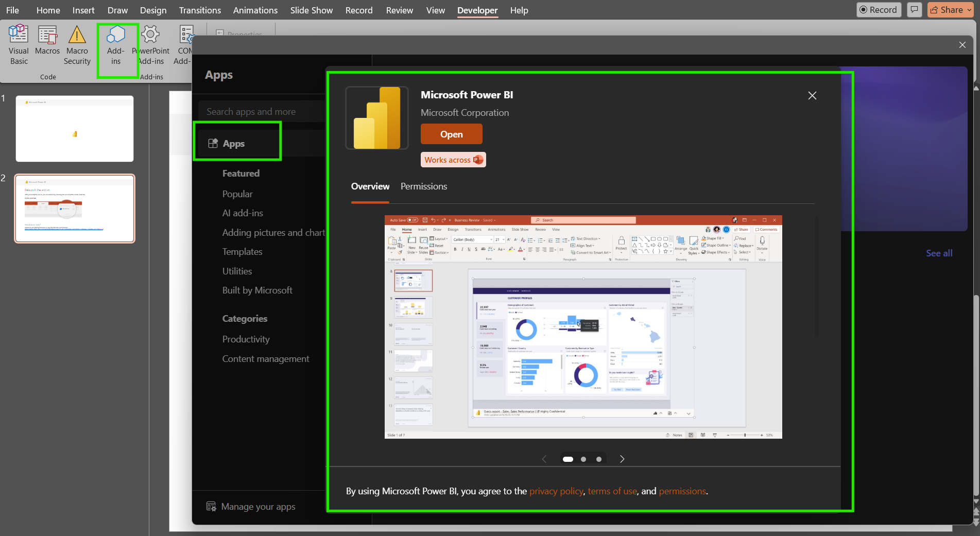Select the Utilities category
Screen dimensions: 980x536
237,271
